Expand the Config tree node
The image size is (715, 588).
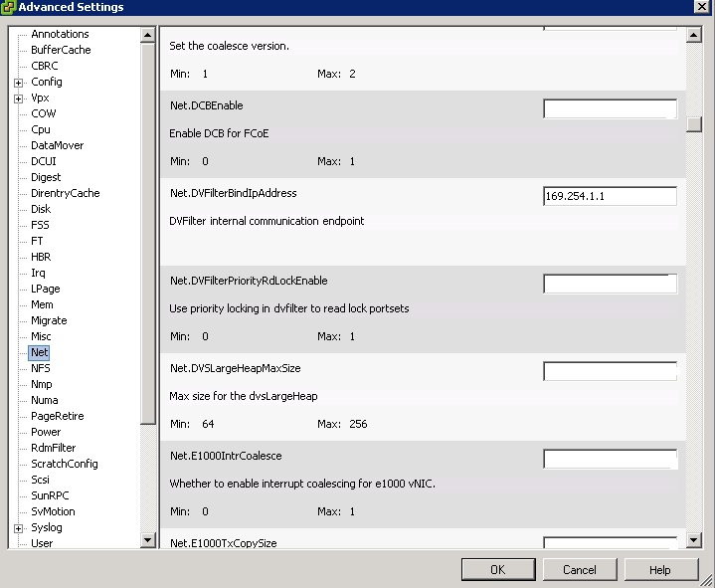(x=19, y=82)
